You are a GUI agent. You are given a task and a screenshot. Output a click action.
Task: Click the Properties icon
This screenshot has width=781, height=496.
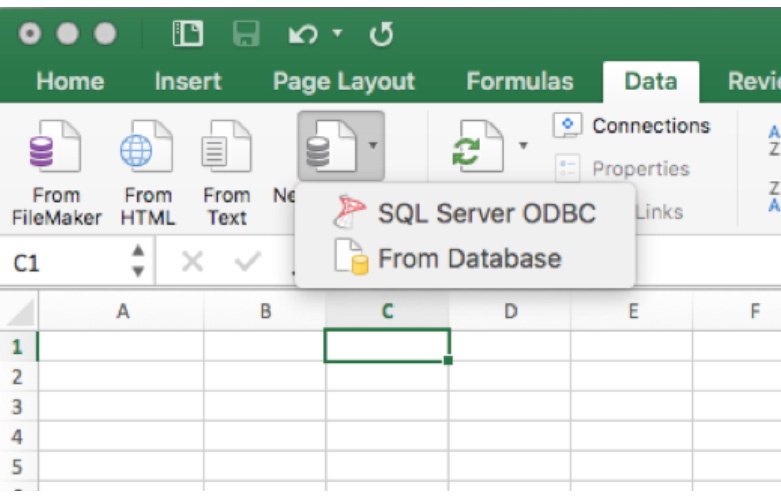click(567, 168)
